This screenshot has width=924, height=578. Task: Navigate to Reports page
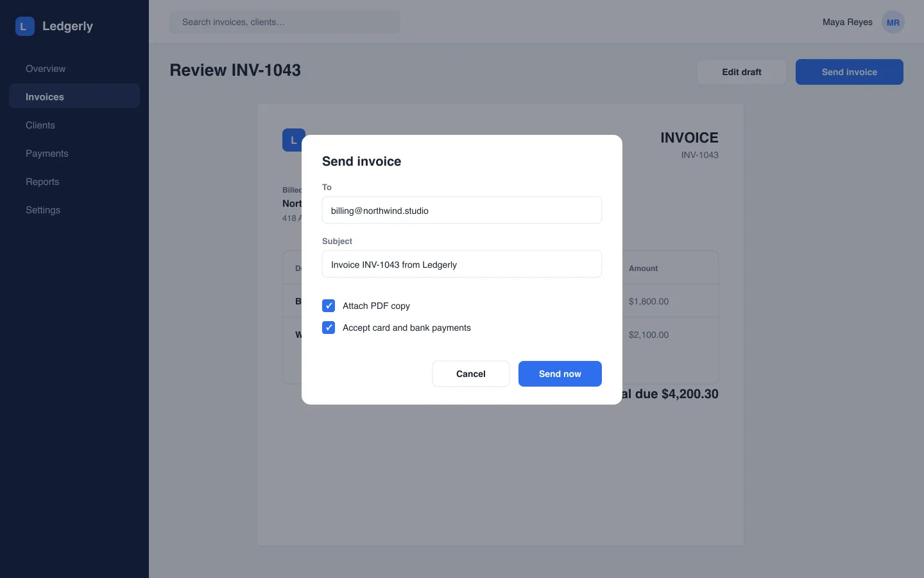[74, 182]
